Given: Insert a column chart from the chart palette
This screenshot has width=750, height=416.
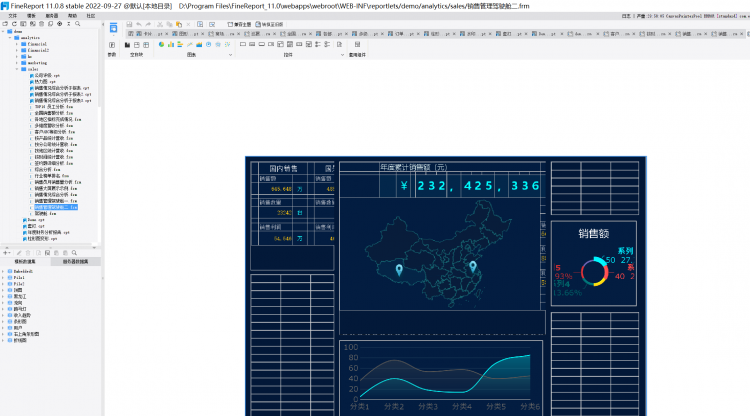Looking at the screenshot, I should [x=171, y=44].
